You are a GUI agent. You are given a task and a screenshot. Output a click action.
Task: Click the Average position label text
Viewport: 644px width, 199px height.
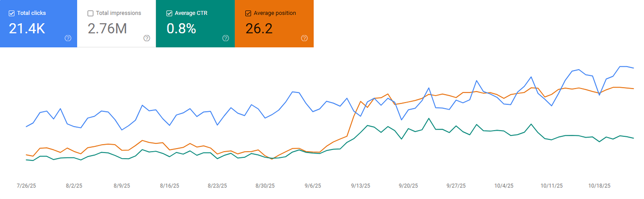tap(275, 13)
